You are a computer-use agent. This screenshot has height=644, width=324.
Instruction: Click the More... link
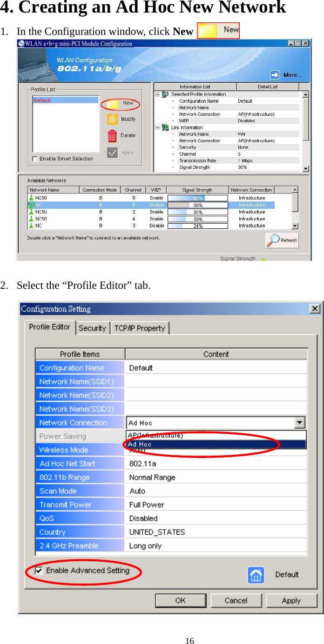tap(292, 75)
